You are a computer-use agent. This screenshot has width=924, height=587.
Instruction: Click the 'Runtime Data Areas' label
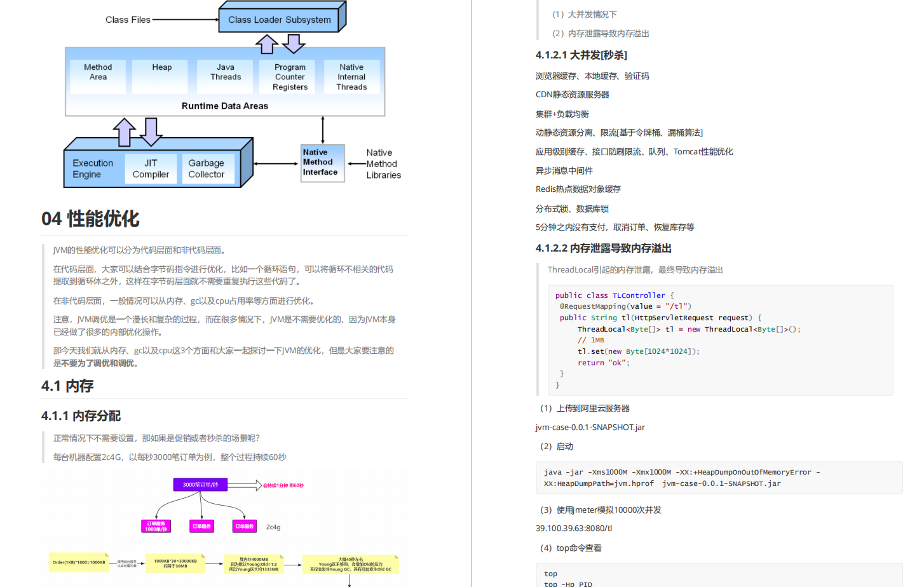click(225, 106)
